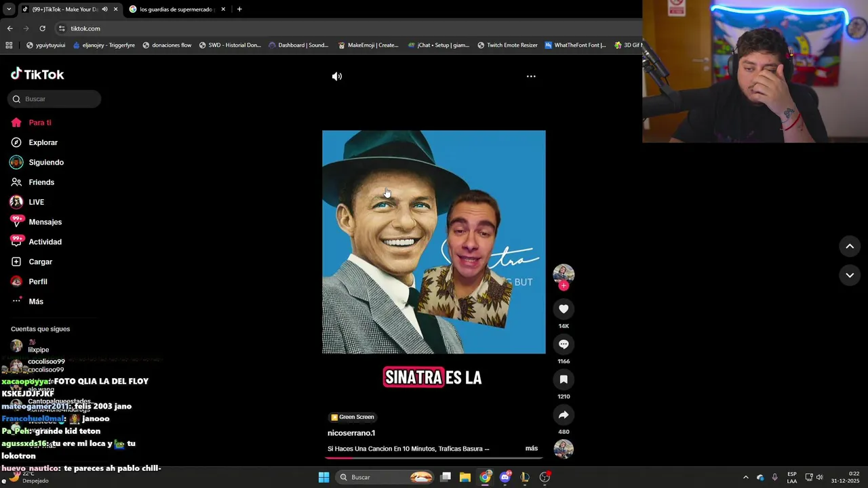The image size is (868, 488).
Task: Open the volume tray control
Action: click(x=819, y=477)
